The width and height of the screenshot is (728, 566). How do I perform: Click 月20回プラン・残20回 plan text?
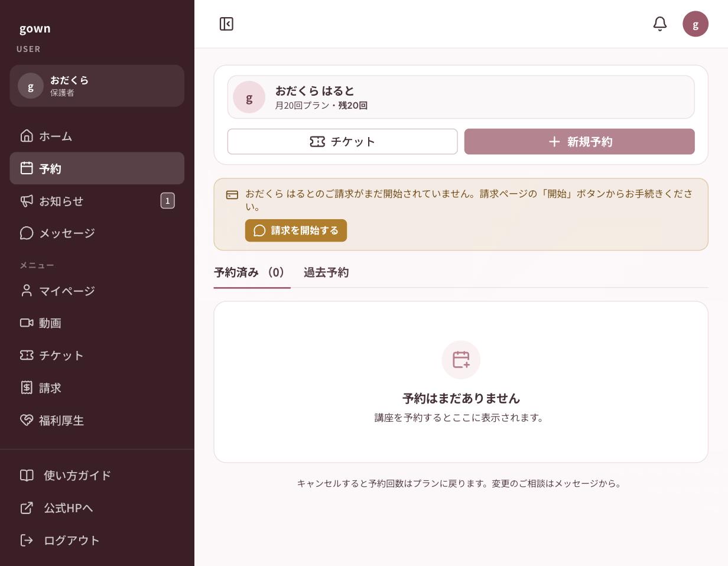pos(321,106)
